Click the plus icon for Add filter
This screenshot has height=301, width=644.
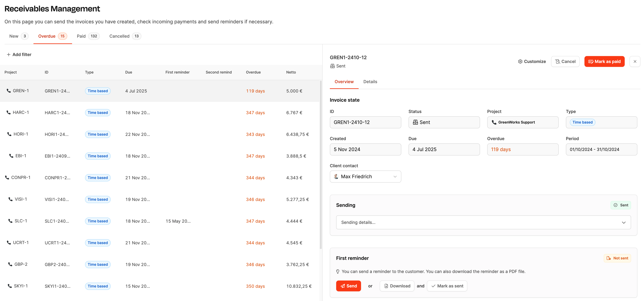tap(8, 54)
